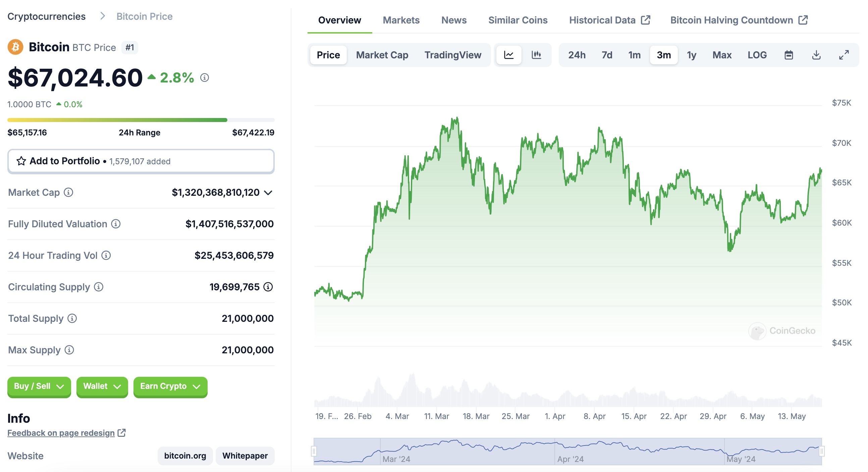Click the $1,407,516,537,000 valuation value
The width and height of the screenshot is (868, 472).
tap(229, 224)
